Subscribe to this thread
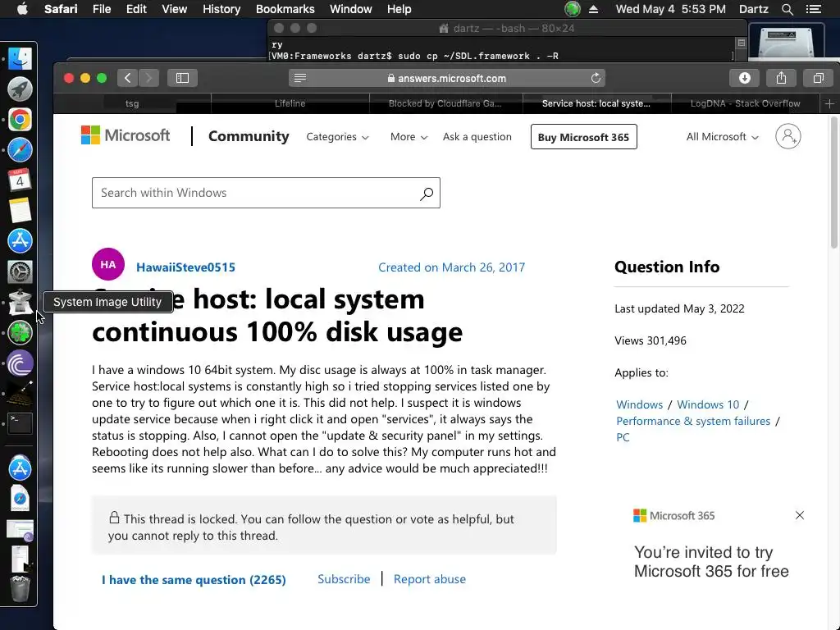 [344, 579]
